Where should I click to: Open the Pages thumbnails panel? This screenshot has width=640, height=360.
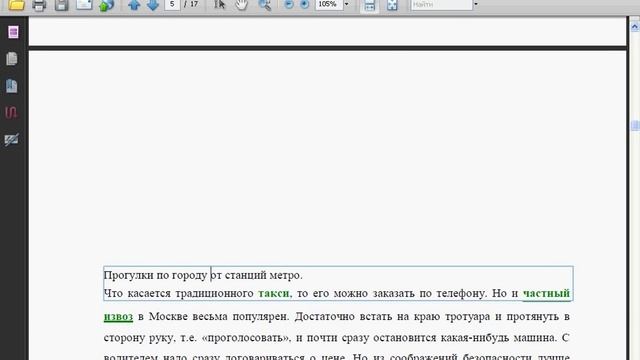12,59
